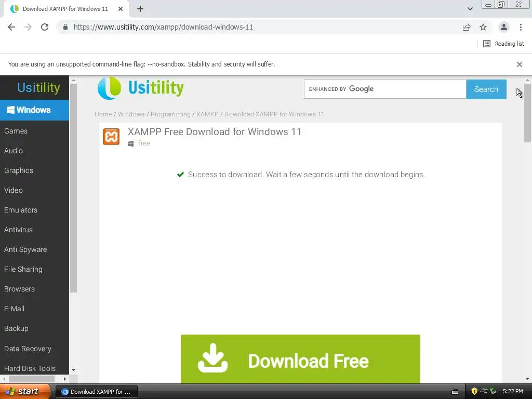Screen dimensions: 532x399
Task: Close the Download XAMPP tab
Action: [x=121, y=9]
